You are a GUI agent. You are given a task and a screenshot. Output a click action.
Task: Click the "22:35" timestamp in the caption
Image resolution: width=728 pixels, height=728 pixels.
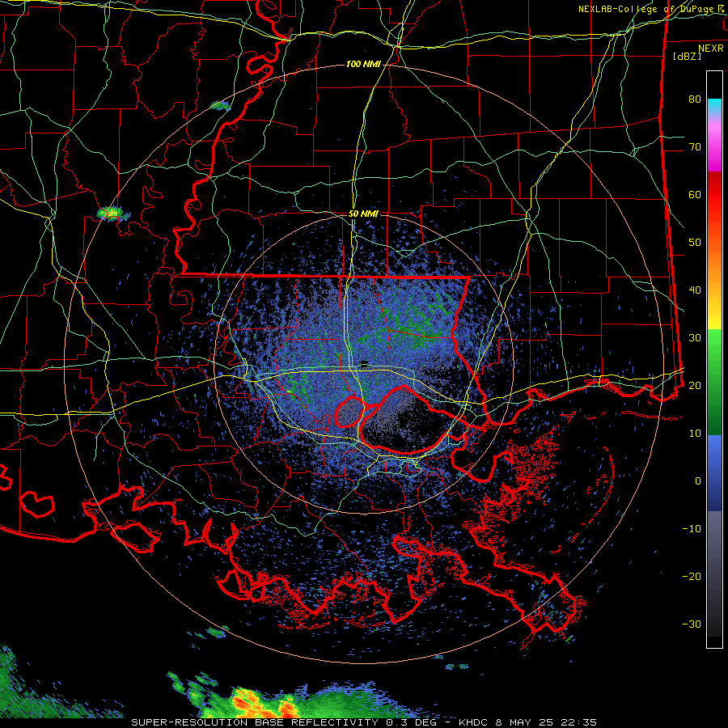pos(578,722)
